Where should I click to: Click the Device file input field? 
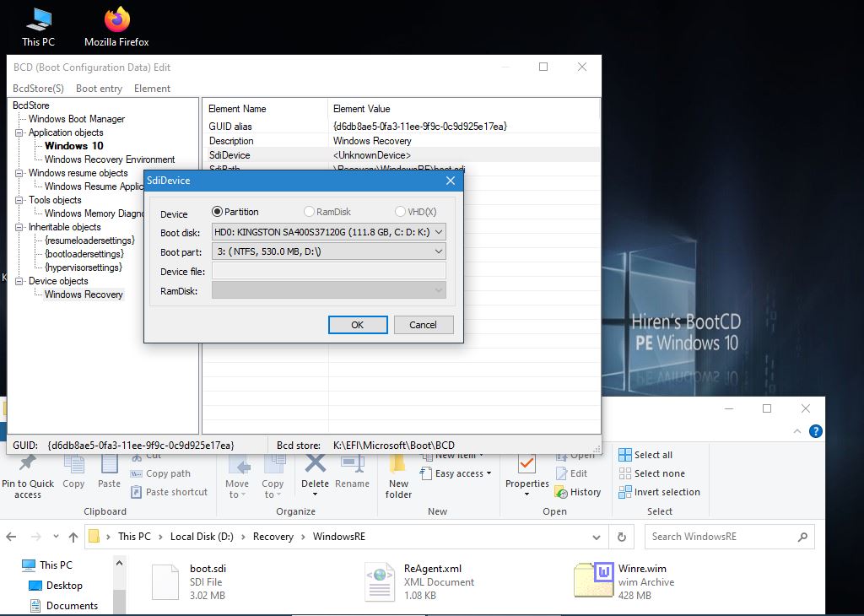(x=328, y=271)
